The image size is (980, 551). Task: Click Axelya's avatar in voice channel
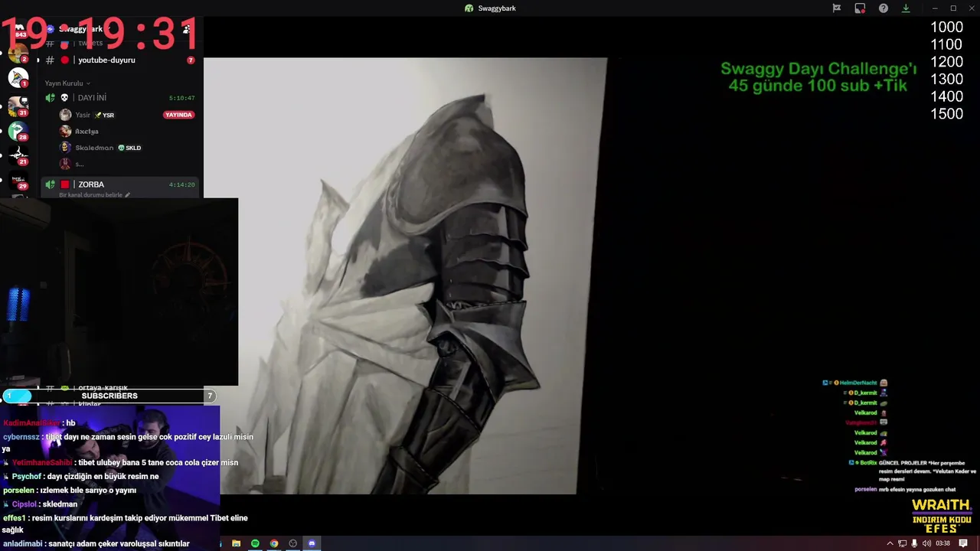pos(66,131)
